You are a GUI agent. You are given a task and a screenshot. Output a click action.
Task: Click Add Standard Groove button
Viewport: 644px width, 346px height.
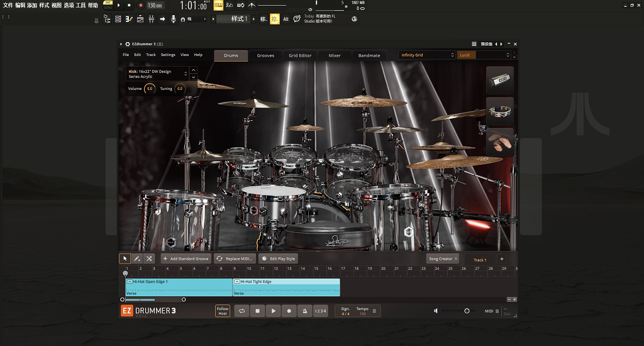click(x=186, y=259)
